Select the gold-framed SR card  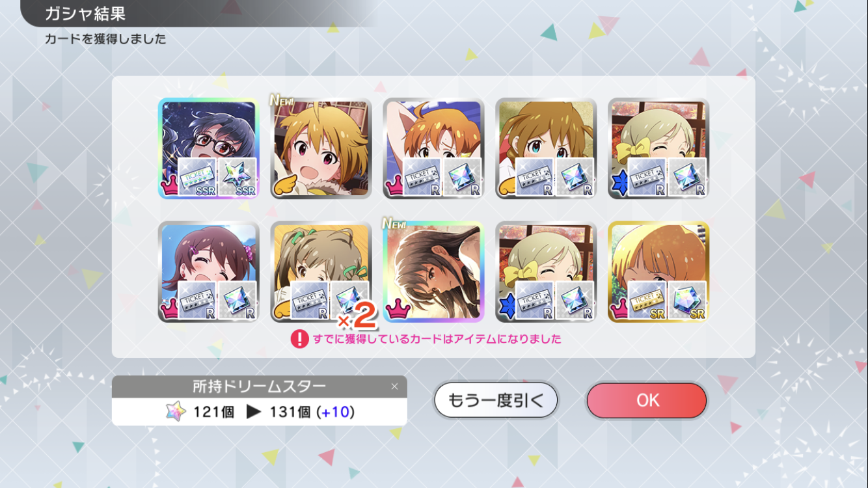tap(658, 272)
